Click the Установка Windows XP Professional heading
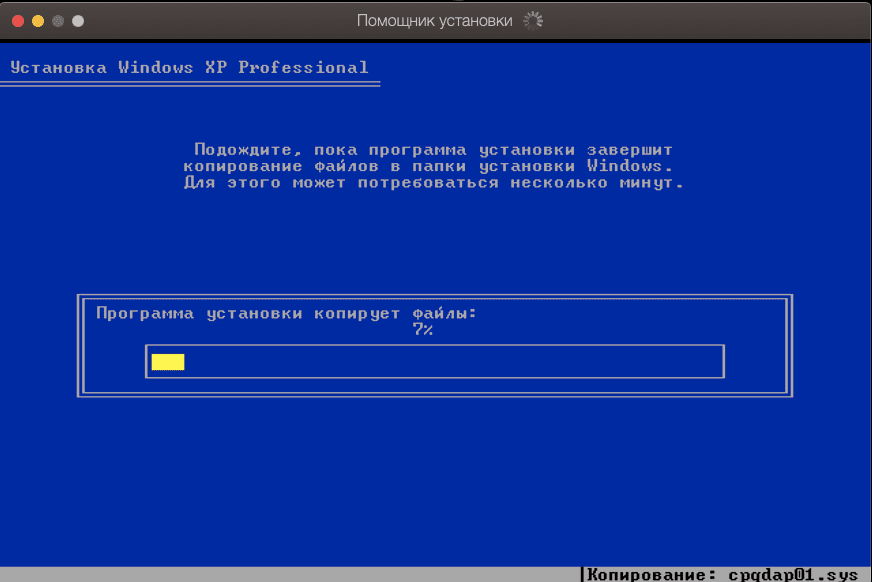The height and width of the screenshot is (582, 872). click(x=189, y=67)
